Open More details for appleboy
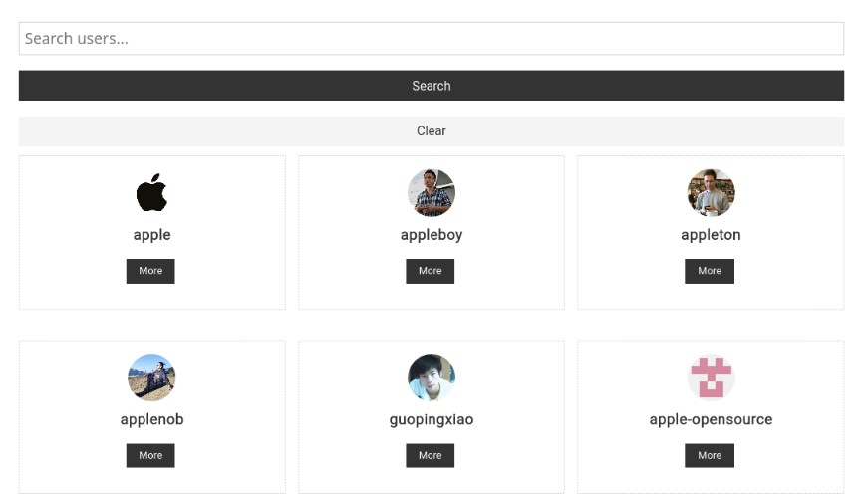 430,271
